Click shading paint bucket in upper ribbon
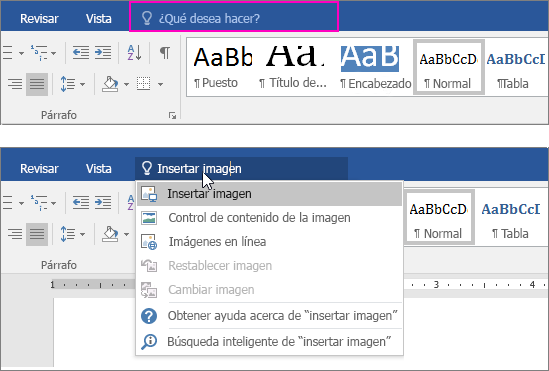The width and height of the screenshot is (549, 371). [110, 84]
